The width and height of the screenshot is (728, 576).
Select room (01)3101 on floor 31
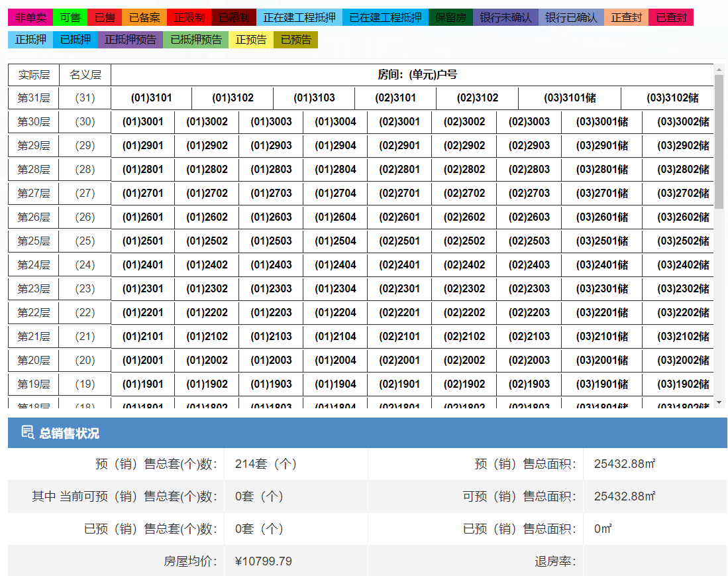pos(151,98)
